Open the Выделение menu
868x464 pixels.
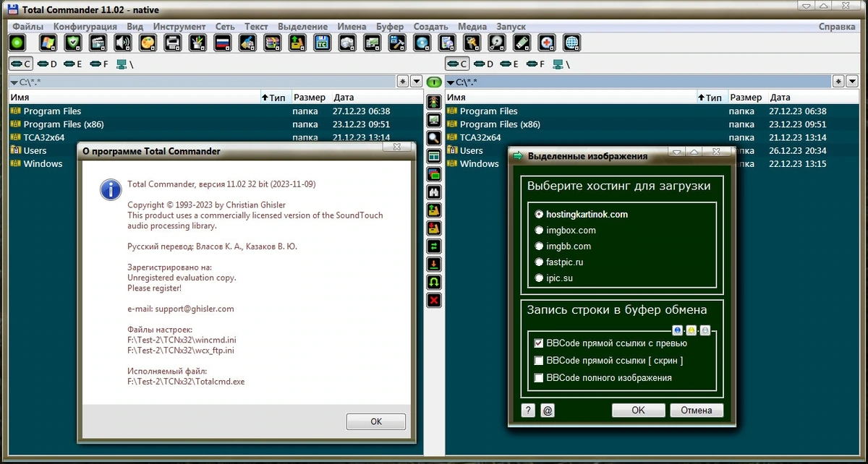303,27
